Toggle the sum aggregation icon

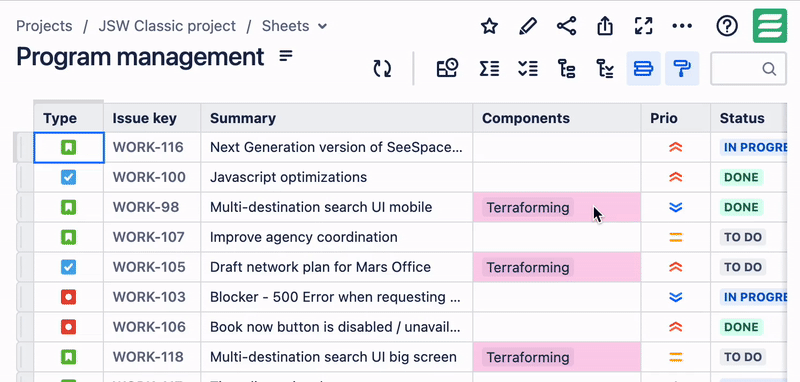pos(489,68)
